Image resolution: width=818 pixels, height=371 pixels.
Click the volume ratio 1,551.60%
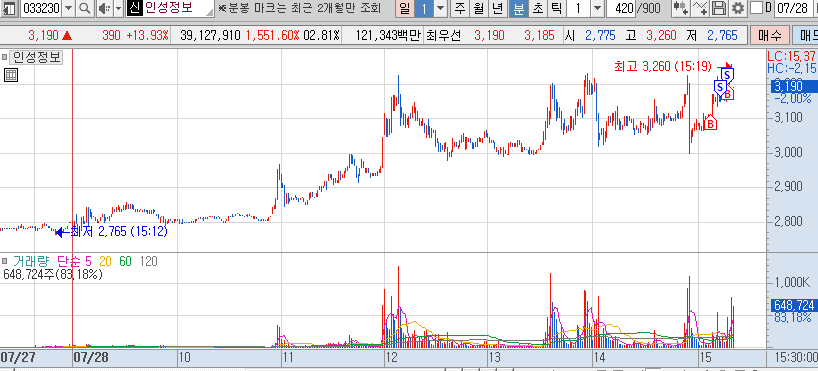(272, 35)
